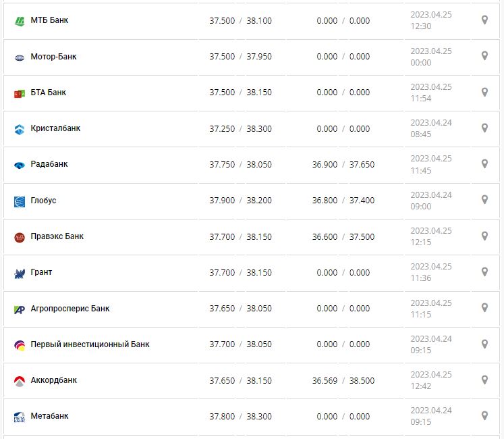The width and height of the screenshot is (504, 439).
Task: Click the БТА Банк map pin
Action: click(x=484, y=92)
